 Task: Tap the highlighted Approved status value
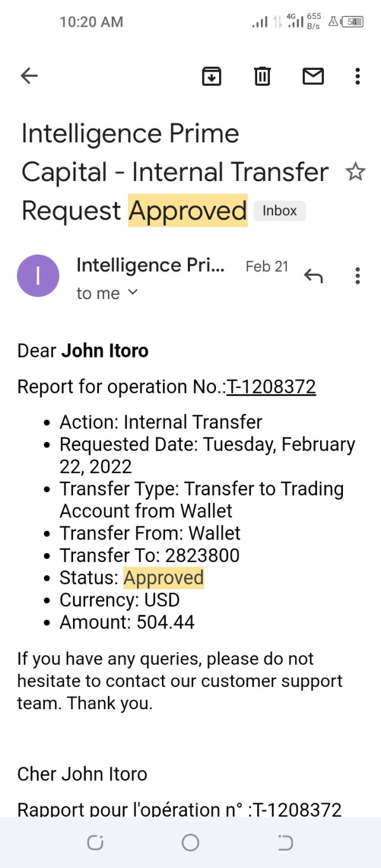(x=164, y=578)
